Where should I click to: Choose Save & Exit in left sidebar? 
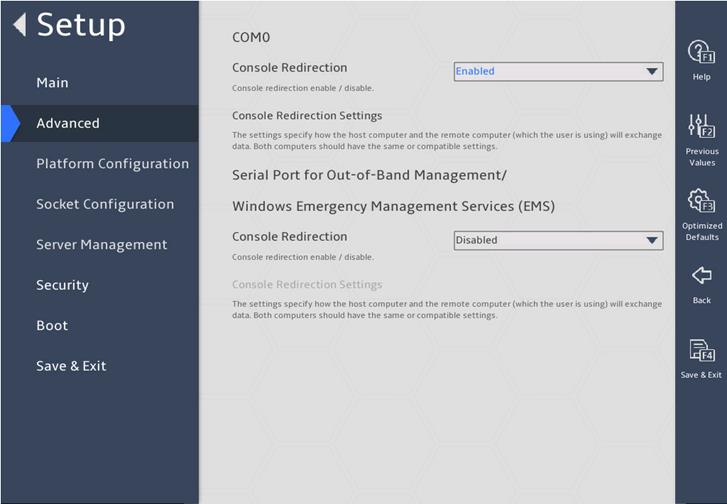(71, 366)
